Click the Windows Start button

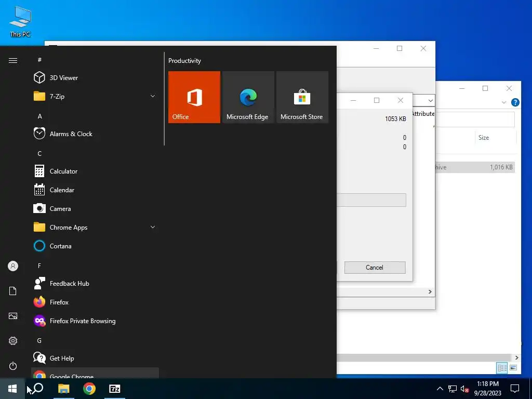coord(12,389)
